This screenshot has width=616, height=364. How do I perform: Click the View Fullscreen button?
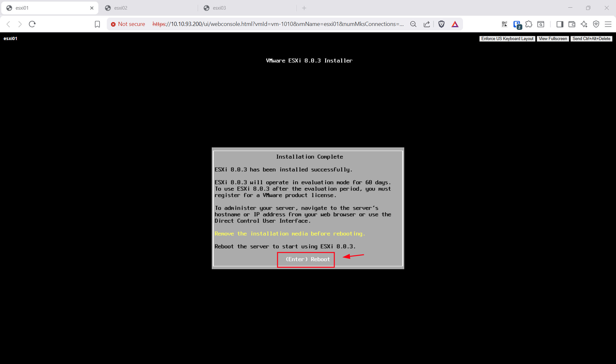pos(553,39)
